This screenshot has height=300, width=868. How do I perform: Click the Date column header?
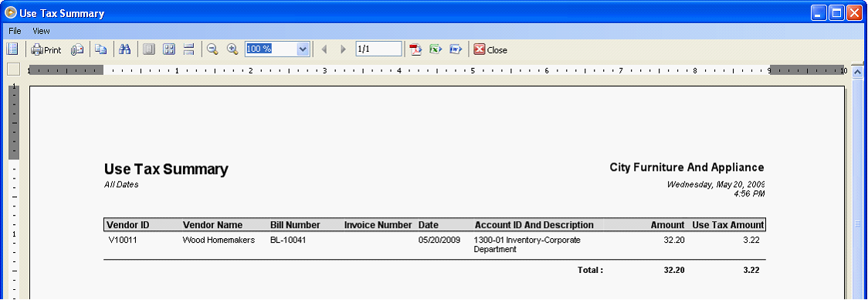[x=429, y=224]
